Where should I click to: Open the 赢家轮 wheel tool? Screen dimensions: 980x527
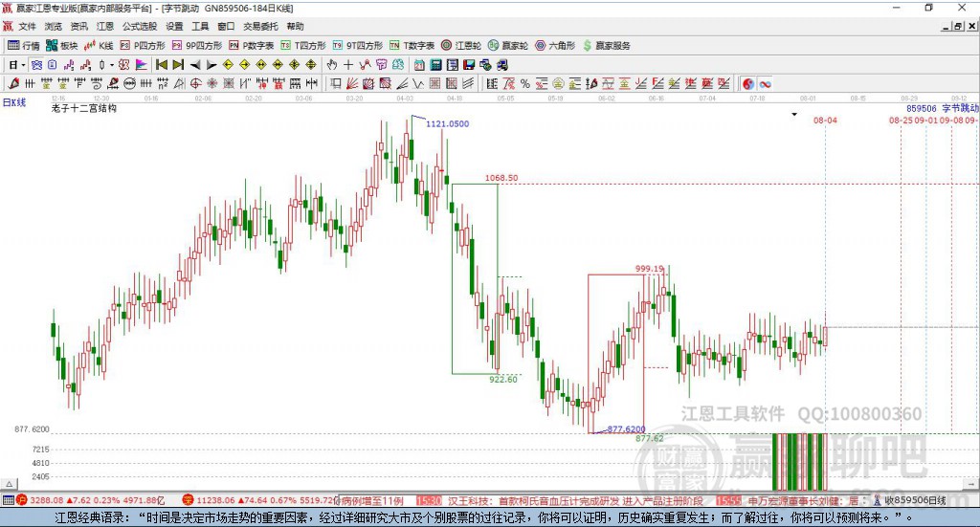coord(508,46)
